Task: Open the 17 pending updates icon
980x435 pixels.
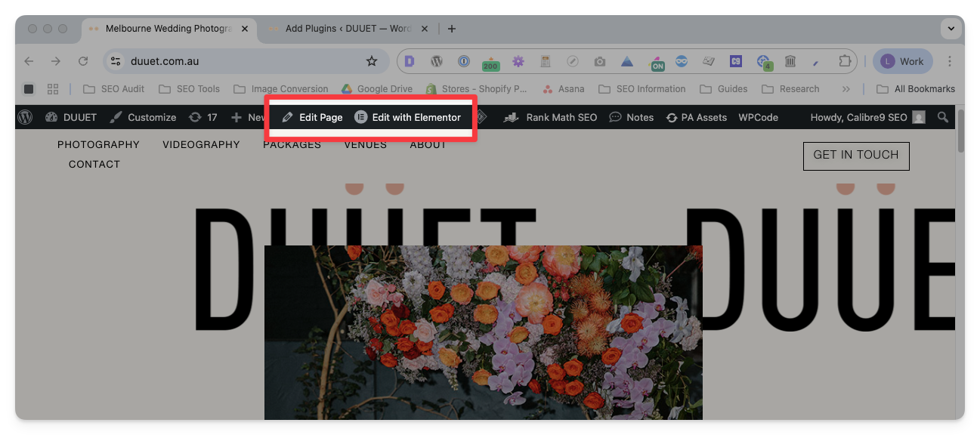Action: tap(203, 117)
